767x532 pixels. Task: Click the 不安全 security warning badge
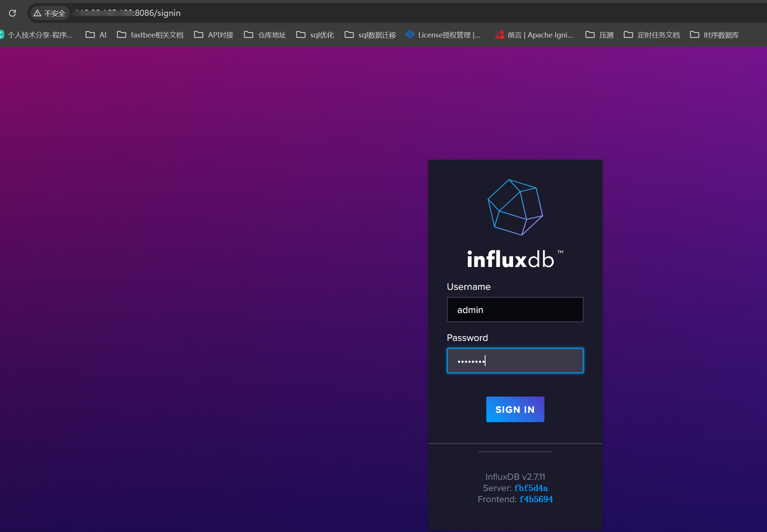tap(50, 13)
